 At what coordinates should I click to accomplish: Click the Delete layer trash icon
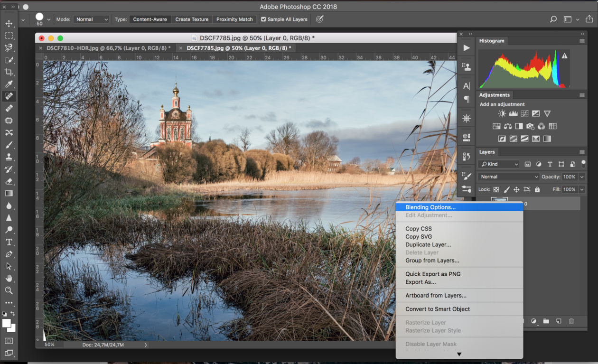coord(571,321)
